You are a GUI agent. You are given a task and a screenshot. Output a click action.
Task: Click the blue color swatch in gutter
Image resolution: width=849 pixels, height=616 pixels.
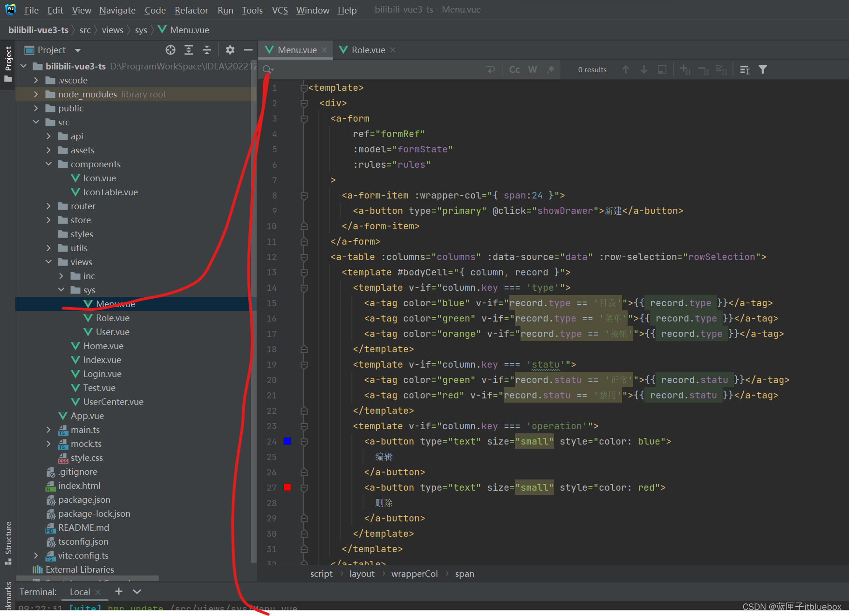[288, 441]
